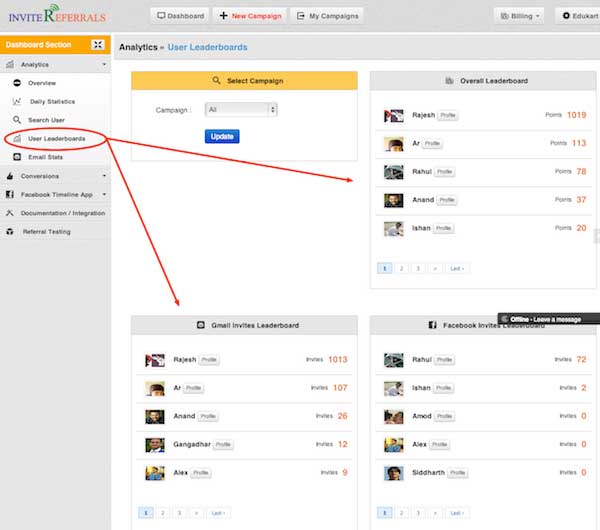This screenshot has height=530, width=600.
Task: Collapse the Dashboard Section panel icon
Action: coord(98,45)
